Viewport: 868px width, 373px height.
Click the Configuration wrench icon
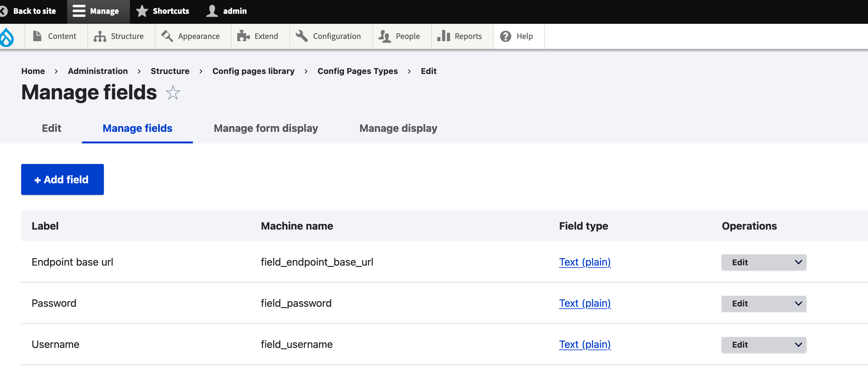302,36
